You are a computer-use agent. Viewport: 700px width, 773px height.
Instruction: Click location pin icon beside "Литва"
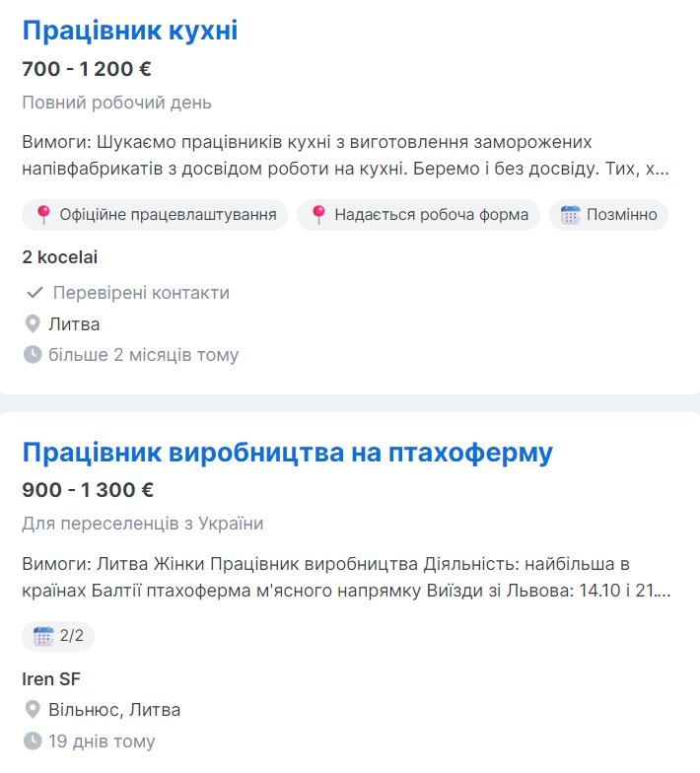pos(33,324)
